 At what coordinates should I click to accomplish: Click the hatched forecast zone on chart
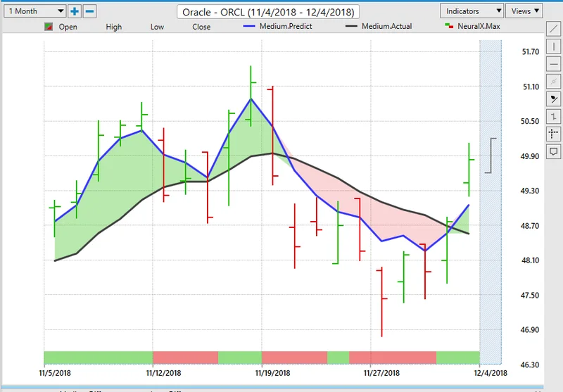(490, 197)
